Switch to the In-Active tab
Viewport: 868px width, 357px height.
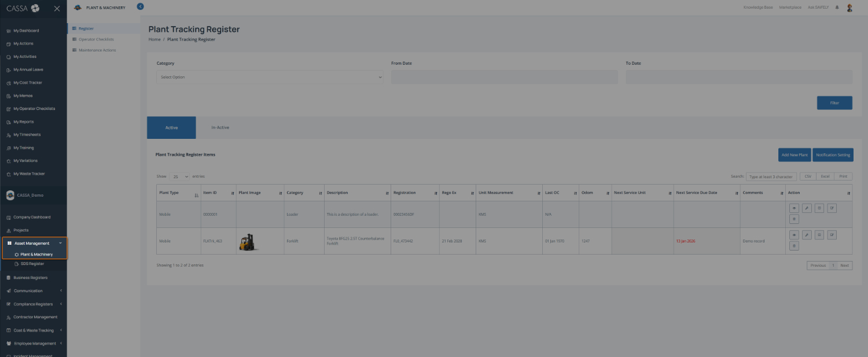(x=220, y=127)
